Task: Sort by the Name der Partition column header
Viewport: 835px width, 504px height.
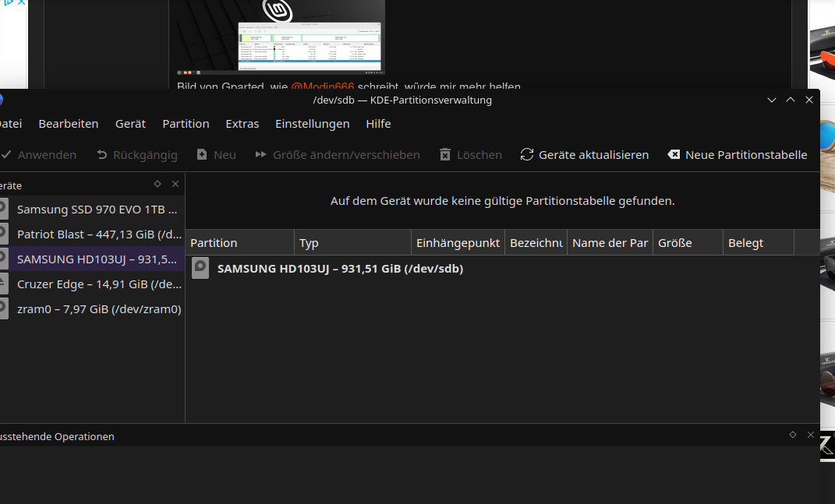Action: (610, 243)
